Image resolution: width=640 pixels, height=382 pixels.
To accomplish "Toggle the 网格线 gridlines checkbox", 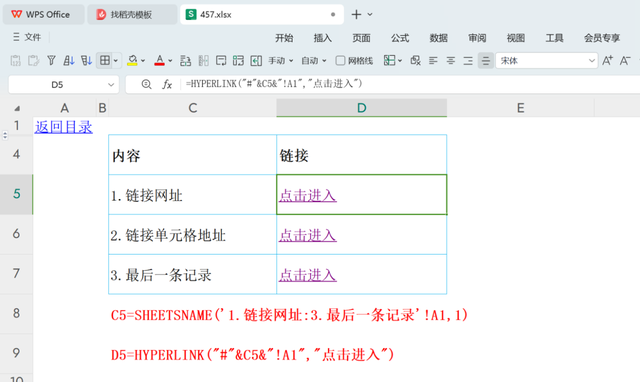I will pyautogui.click(x=340, y=61).
